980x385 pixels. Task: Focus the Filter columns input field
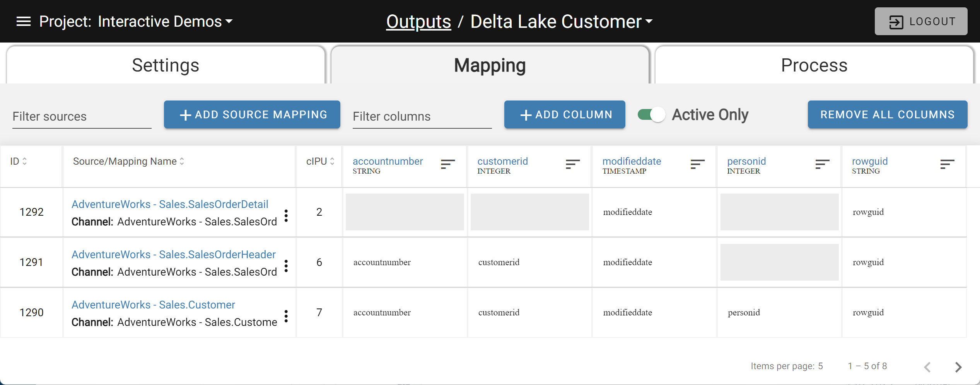[x=422, y=116]
